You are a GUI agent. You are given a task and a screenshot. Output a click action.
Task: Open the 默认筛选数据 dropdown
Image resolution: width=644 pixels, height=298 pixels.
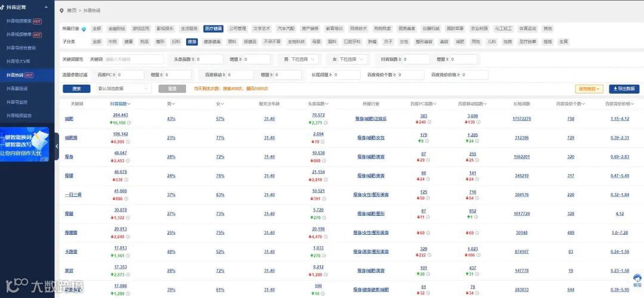[x=124, y=89]
